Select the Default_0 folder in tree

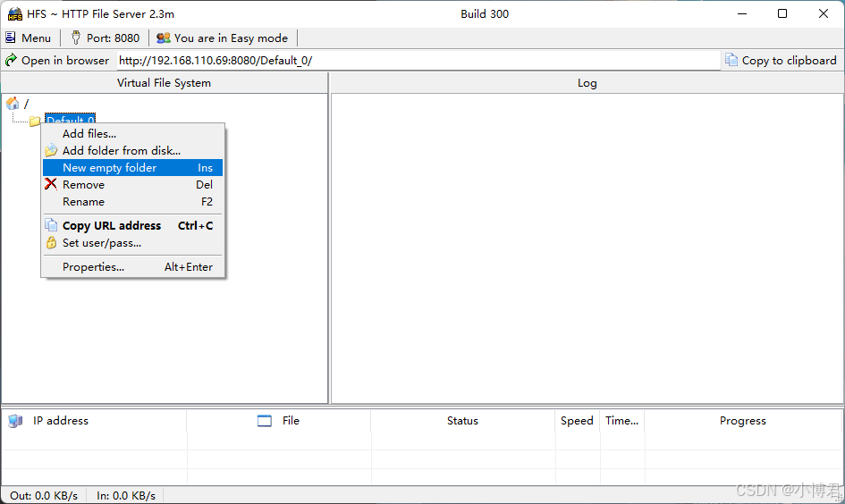(x=70, y=120)
